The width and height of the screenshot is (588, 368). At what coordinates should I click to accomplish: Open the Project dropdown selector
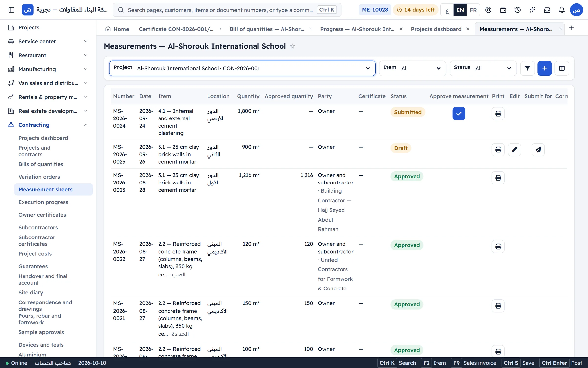point(242,68)
